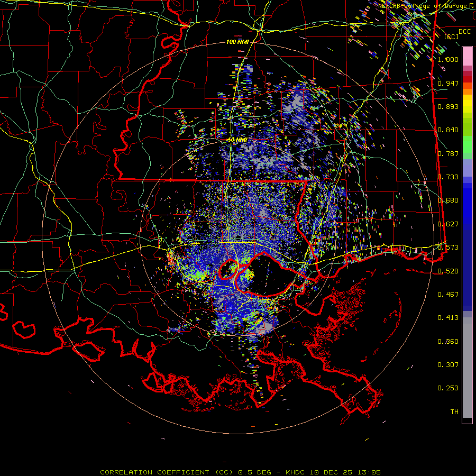Click the 0.680 color scale value
Image resolution: width=476 pixels, height=476 pixels.
[448, 200]
